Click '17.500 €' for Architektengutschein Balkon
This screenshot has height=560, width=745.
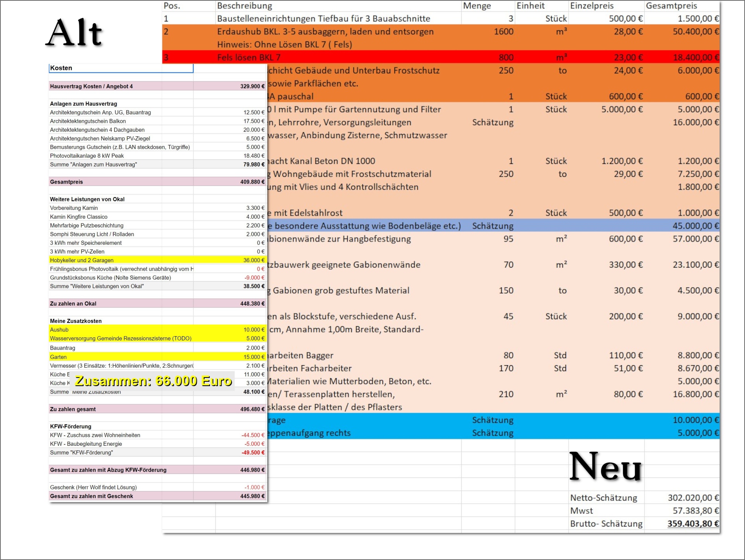254,121
